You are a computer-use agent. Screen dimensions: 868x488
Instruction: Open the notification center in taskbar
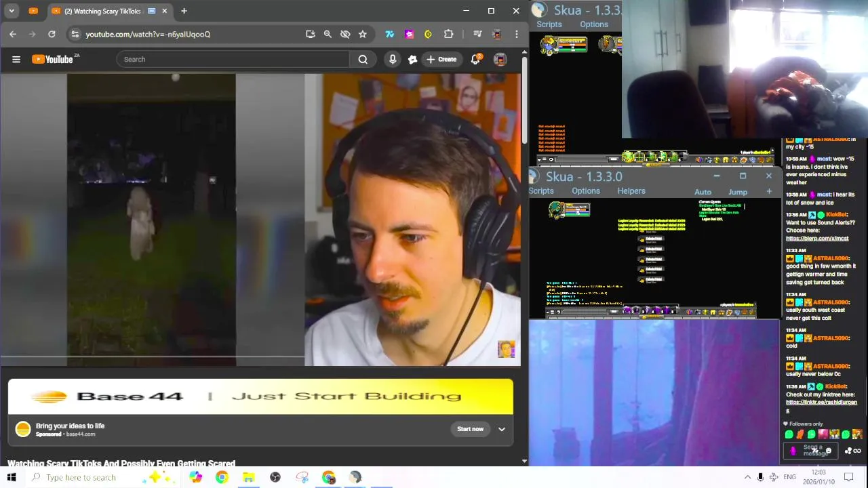(x=849, y=477)
